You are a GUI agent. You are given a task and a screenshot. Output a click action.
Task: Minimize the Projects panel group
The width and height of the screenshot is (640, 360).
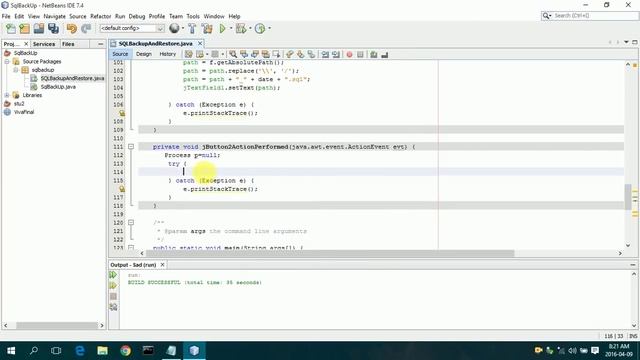(x=100, y=44)
